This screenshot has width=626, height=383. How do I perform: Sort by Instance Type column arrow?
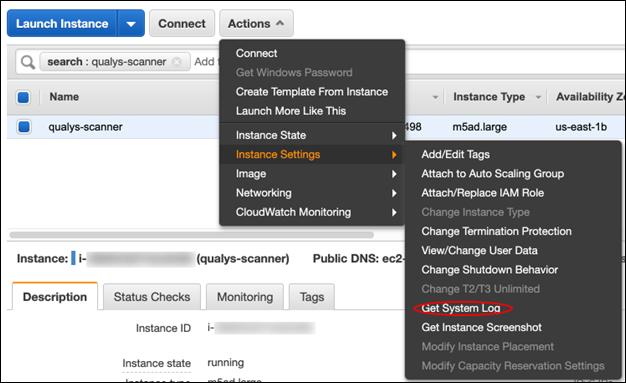[538, 97]
